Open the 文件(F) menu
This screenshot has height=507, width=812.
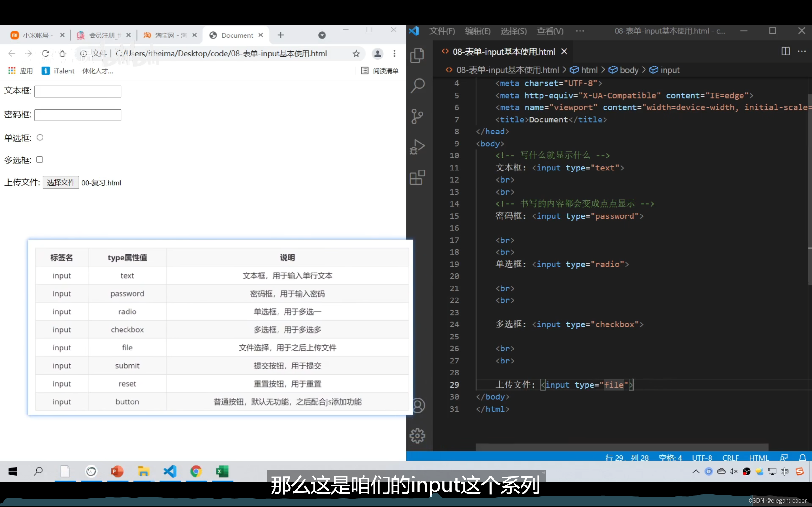pyautogui.click(x=442, y=31)
